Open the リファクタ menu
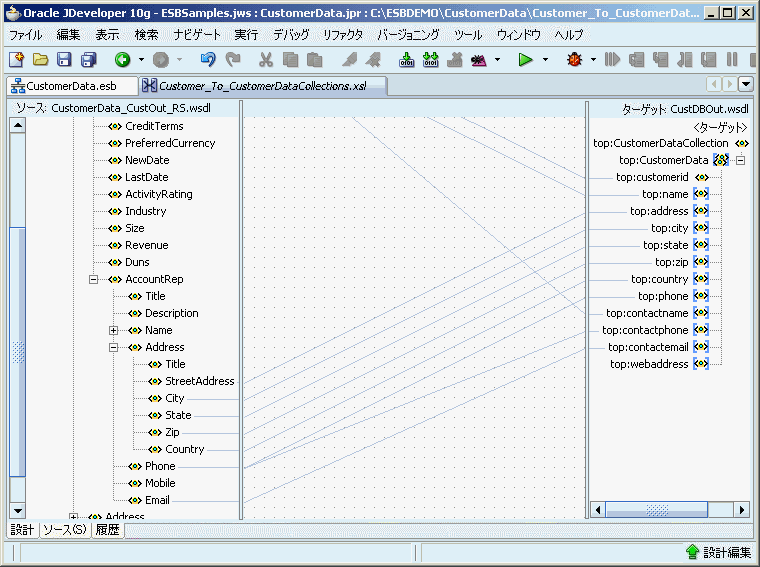Viewport: 760px width, 567px height. (x=343, y=35)
